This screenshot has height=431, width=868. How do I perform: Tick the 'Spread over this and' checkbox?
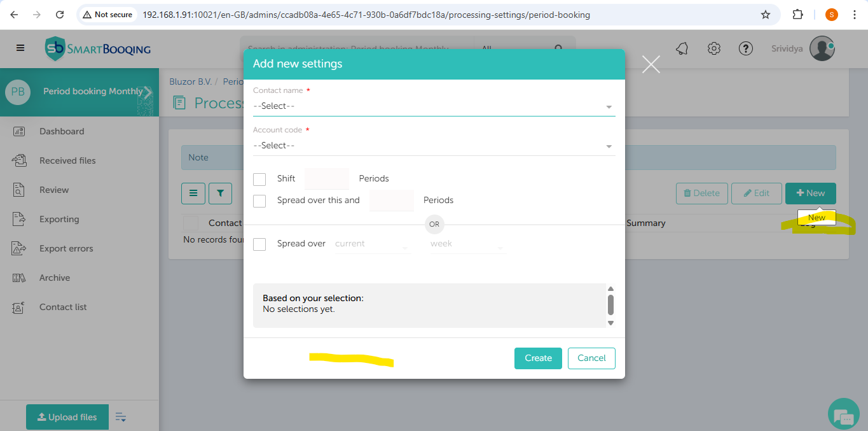259,201
